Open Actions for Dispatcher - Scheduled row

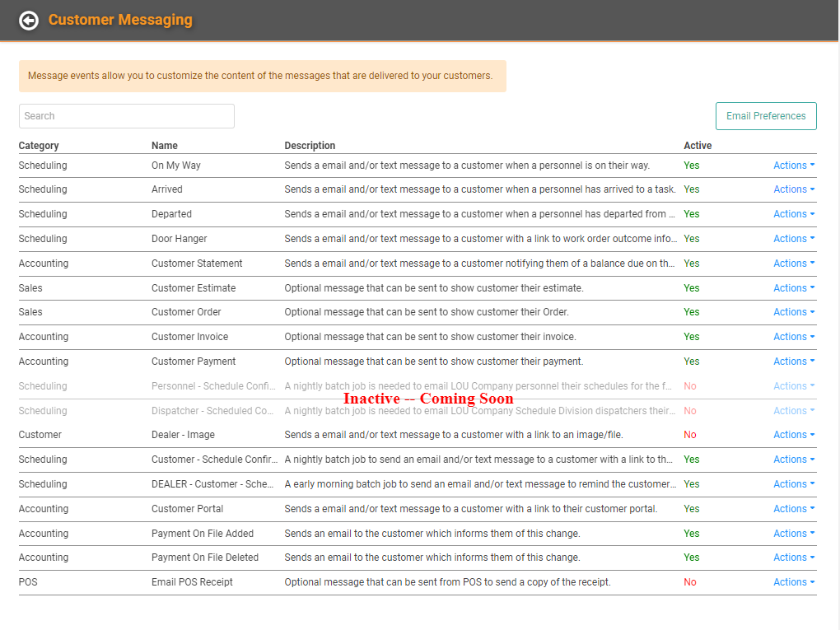[x=794, y=411]
